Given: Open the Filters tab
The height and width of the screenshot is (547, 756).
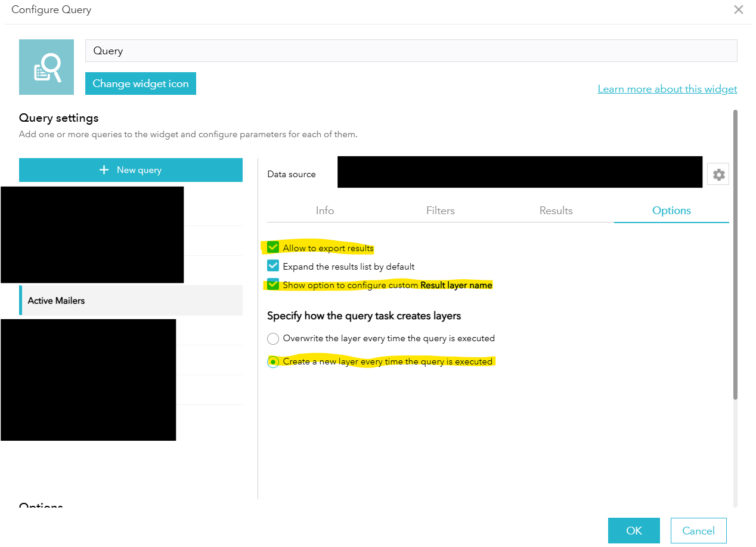Looking at the screenshot, I should (440, 211).
